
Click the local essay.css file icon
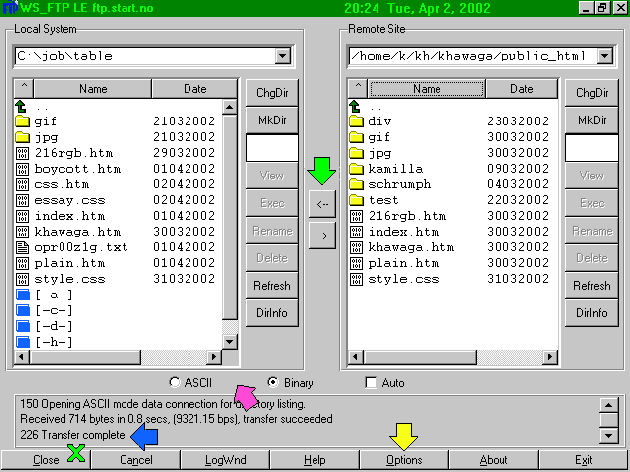pos(22,200)
